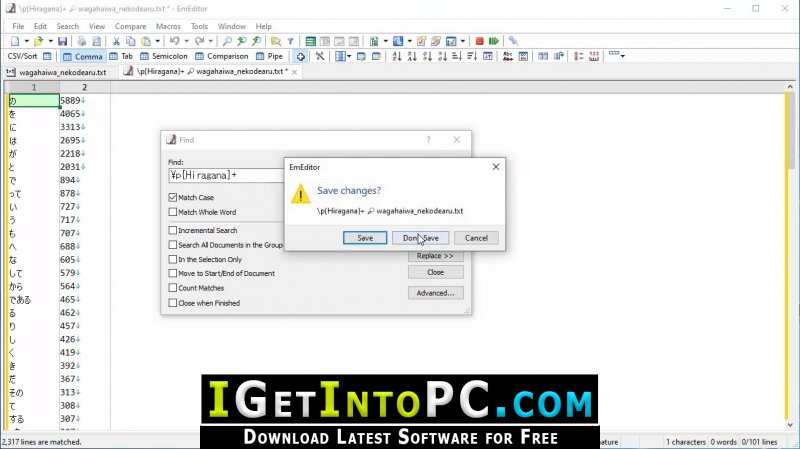Click the A-Z sort ascending icon

click(x=396, y=56)
